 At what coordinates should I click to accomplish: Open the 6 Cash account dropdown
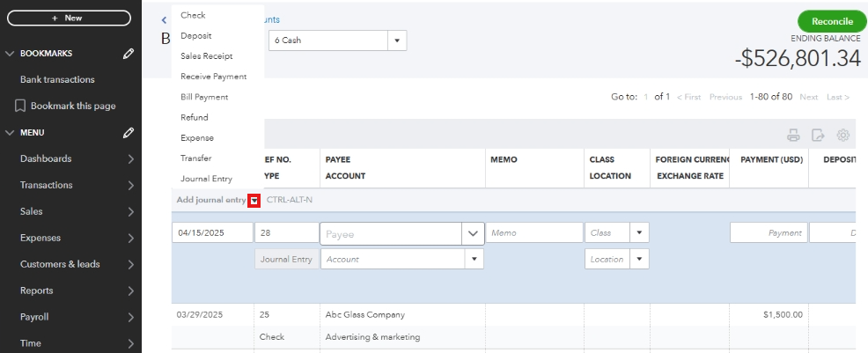(397, 40)
